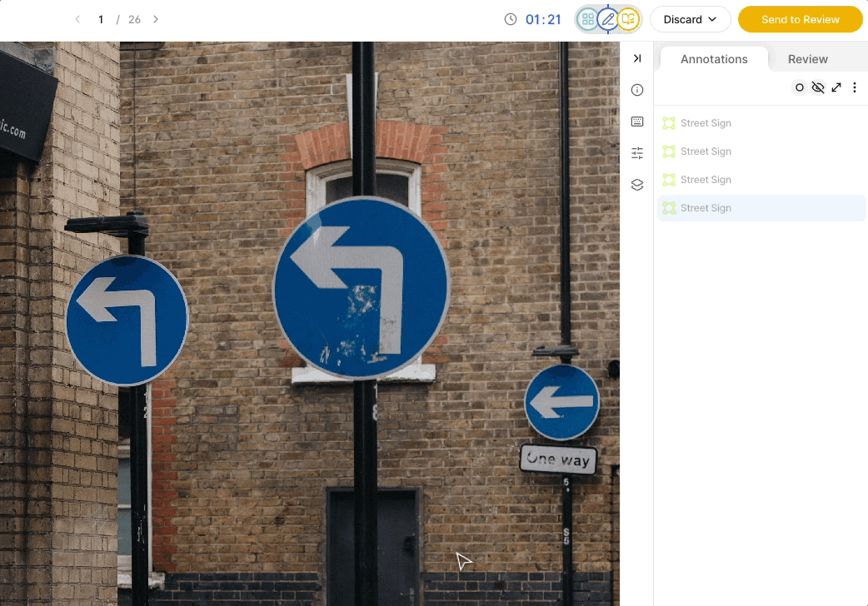Collapse the right sidebar panel
This screenshot has width=868, height=606.
point(637,58)
